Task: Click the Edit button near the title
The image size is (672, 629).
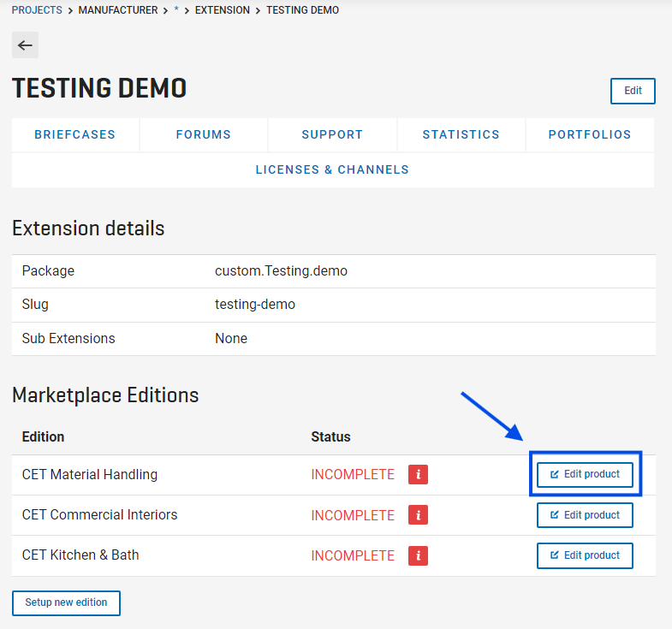Action: pos(633,91)
